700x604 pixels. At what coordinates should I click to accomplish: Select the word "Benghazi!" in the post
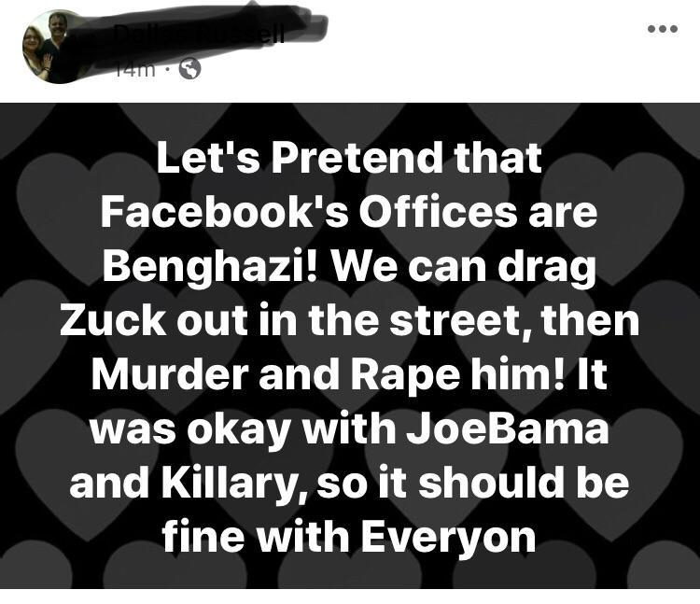[210, 266]
